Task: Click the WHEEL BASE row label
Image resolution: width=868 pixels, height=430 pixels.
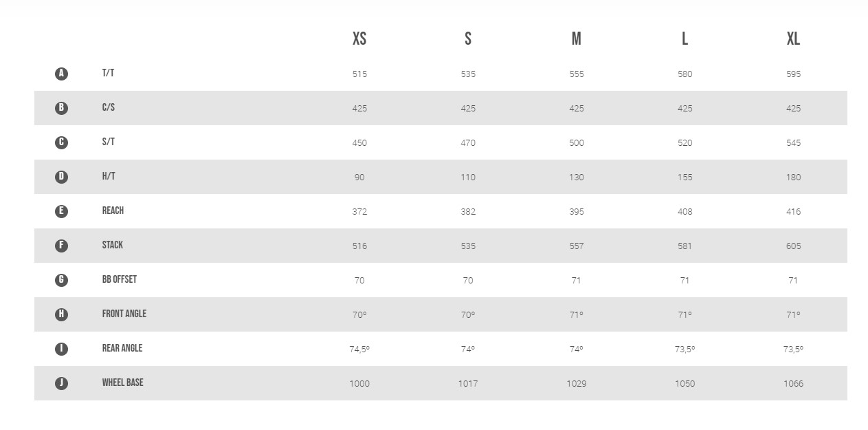Action: point(123,383)
